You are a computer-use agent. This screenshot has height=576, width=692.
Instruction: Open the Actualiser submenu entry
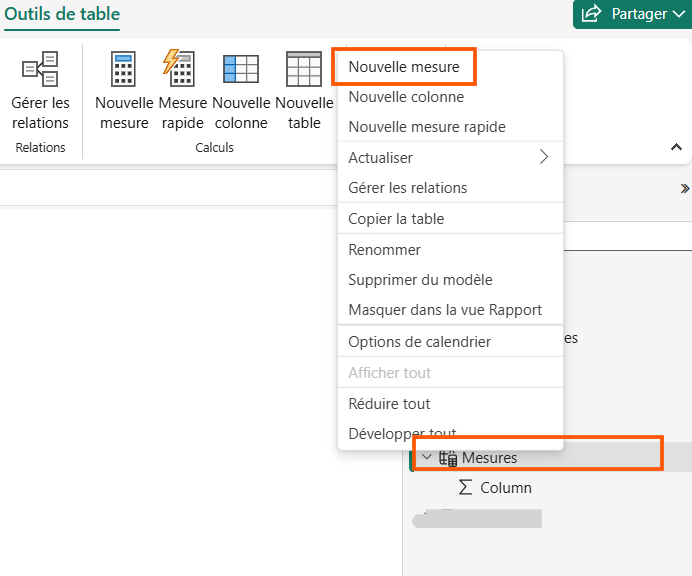point(450,158)
